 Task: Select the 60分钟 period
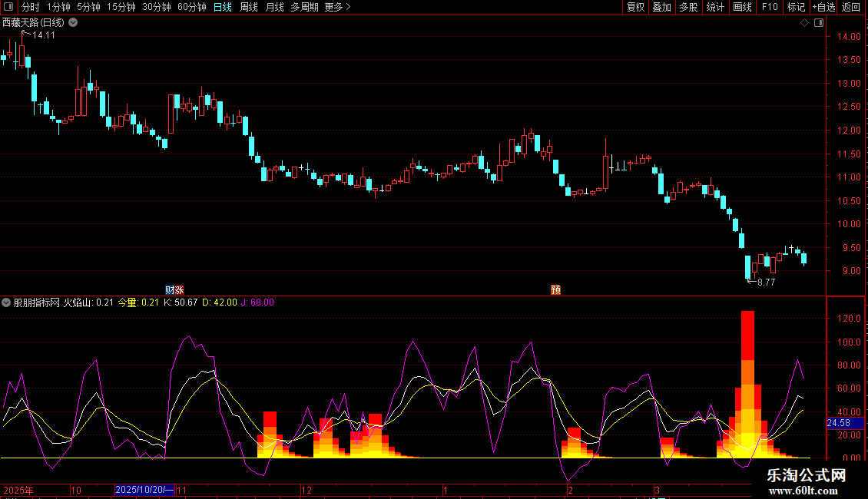[x=192, y=7]
